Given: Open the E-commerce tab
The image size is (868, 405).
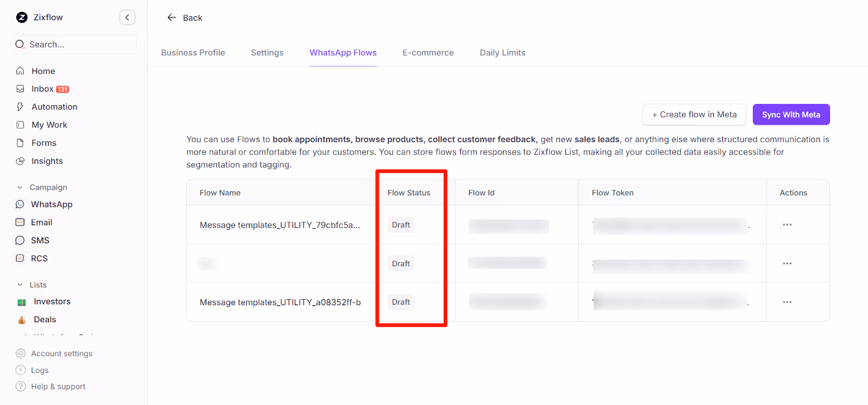Looking at the screenshot, I should (428, 53).
